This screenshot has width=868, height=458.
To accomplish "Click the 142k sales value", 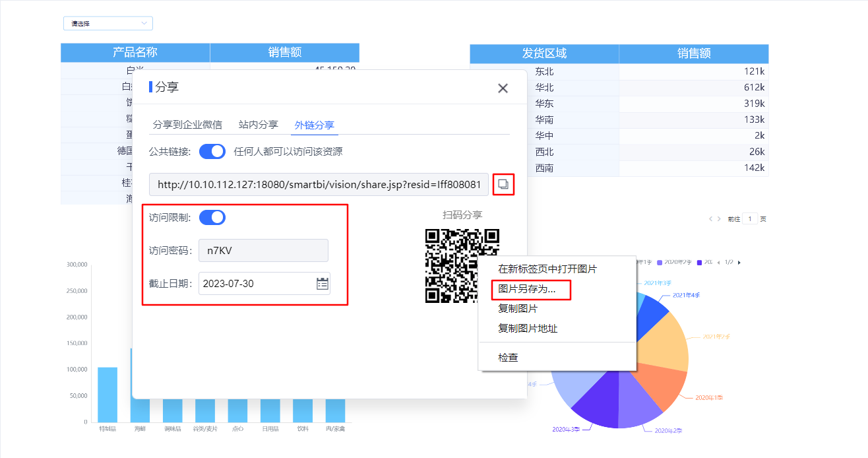I will click(754, 168).
